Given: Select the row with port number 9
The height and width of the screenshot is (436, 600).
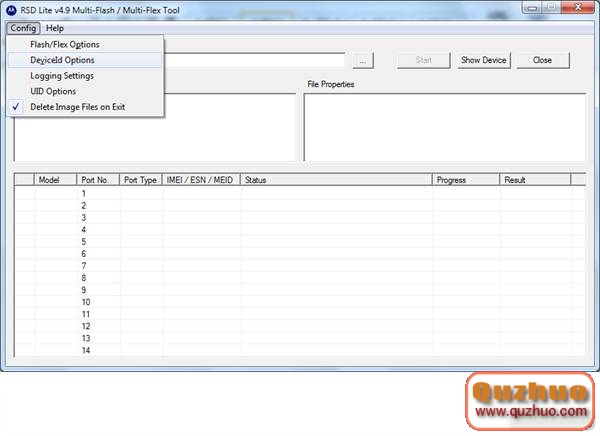Looking at the screenshot, I should pyautogui.click(x=300, y=290).
